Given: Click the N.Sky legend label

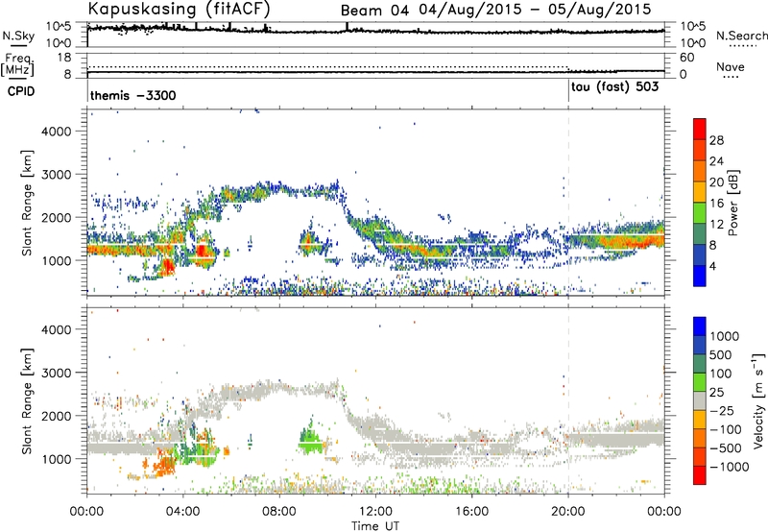Looking at the screenshot, I should [x=18, y=36].
